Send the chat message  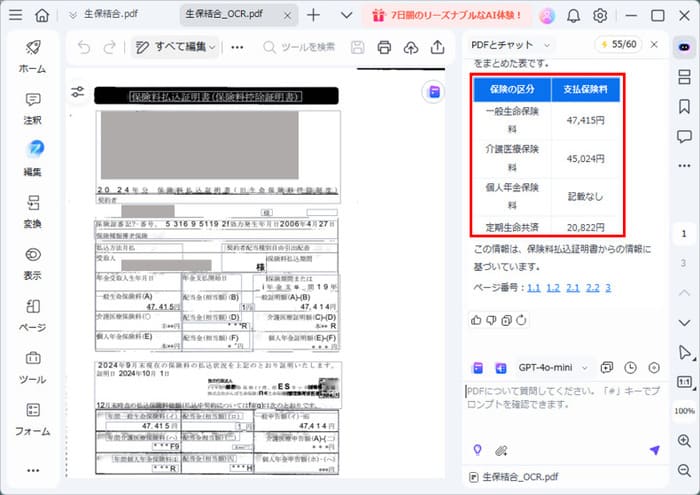coord(655,450)
